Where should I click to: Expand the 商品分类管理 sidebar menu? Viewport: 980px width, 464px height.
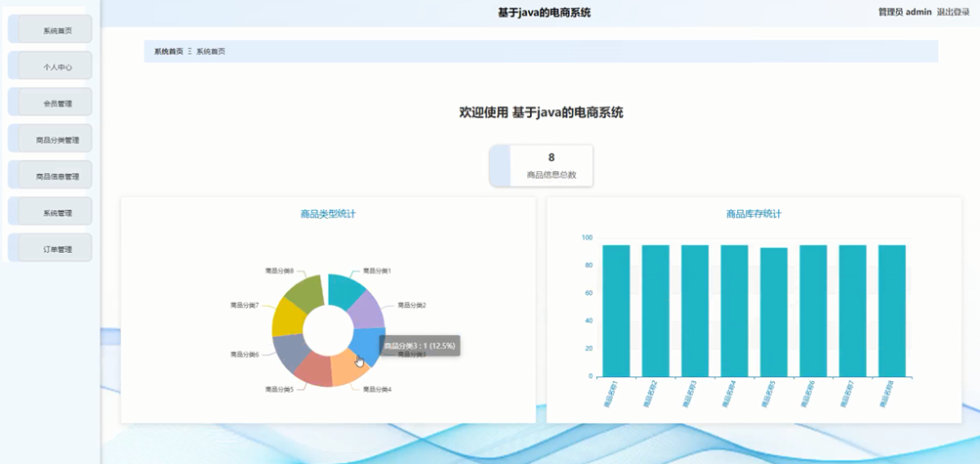click(x=57, y=140)
